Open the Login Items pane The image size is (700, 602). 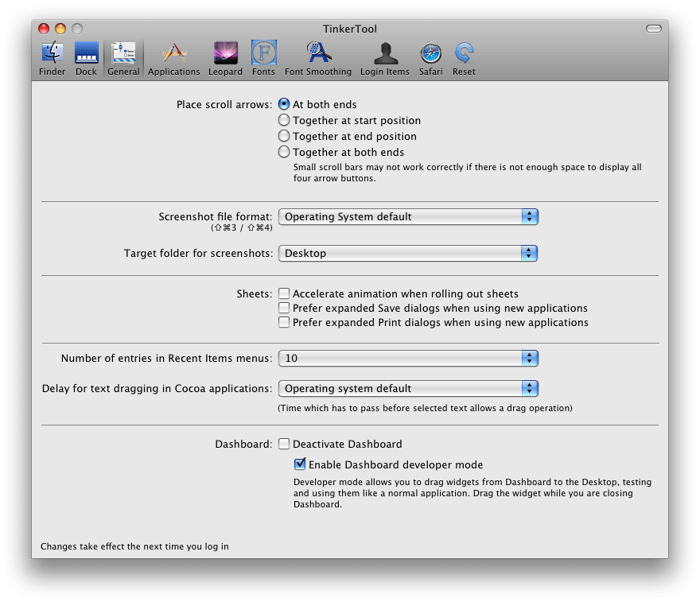coord(384,59)
